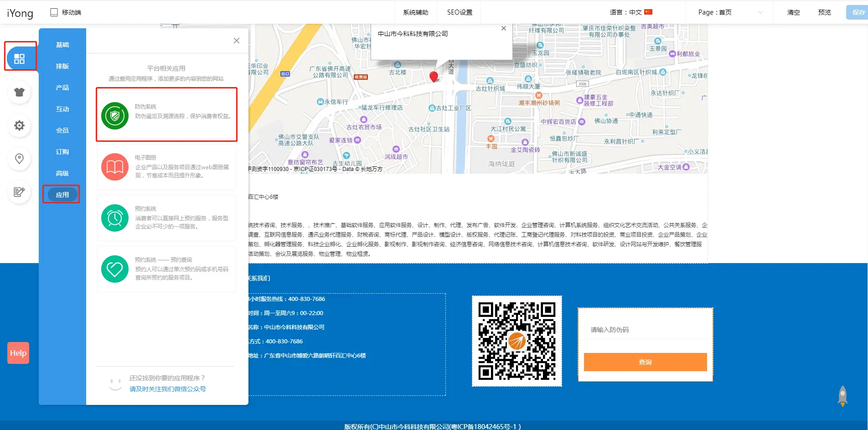Click the map location pin icon
The image size is (868, 430).
(x=19, y=159)
